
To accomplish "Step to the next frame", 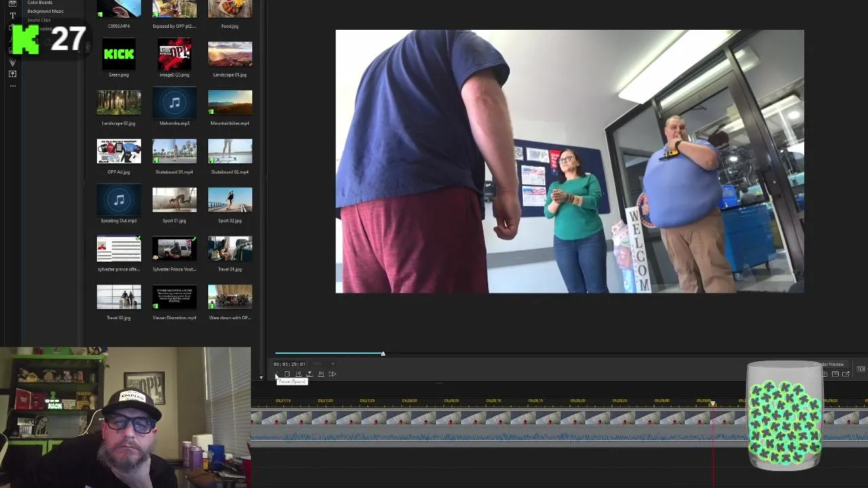I will (x=321, y=374).
